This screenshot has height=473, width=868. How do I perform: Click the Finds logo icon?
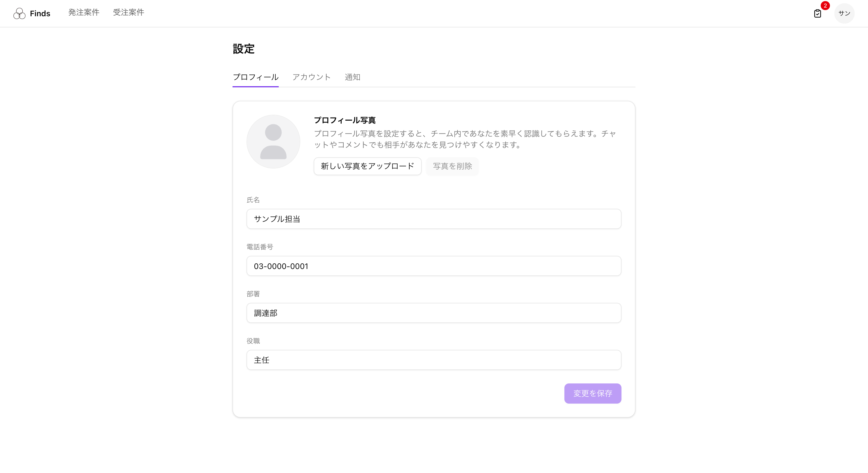(x=19, y=13)
